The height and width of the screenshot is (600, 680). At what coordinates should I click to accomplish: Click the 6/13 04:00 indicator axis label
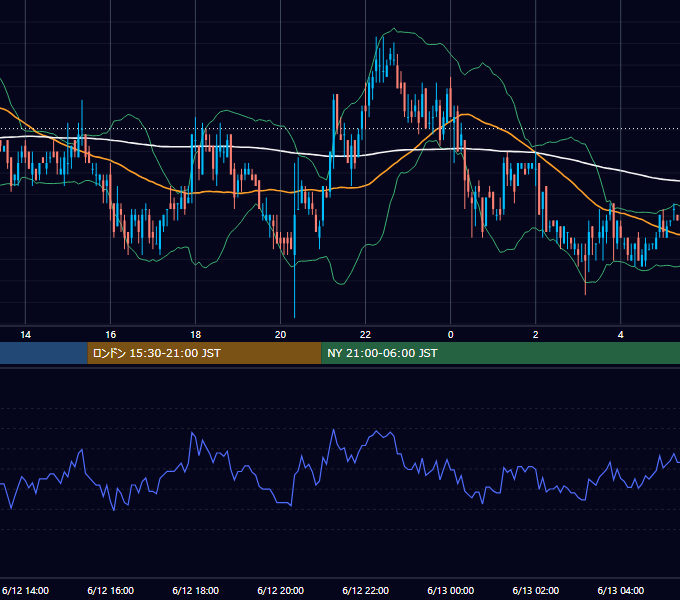click(x=621, y=590)
